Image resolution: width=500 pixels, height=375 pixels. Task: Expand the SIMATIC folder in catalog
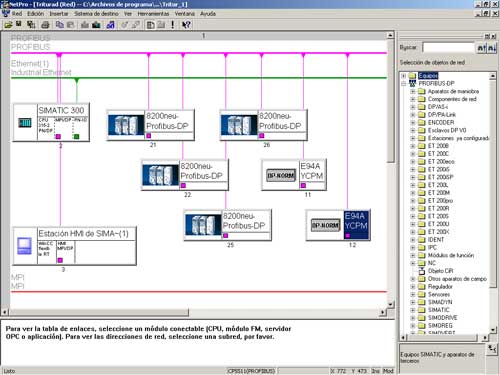(413, 310)
